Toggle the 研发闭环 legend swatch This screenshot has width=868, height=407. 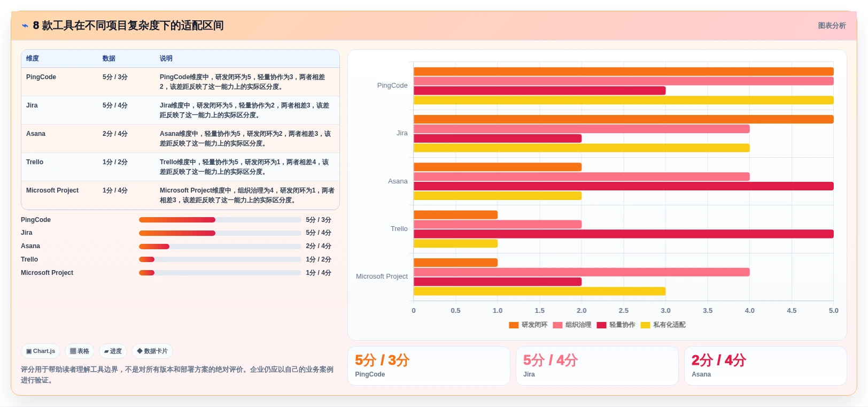tap(514, 325)
